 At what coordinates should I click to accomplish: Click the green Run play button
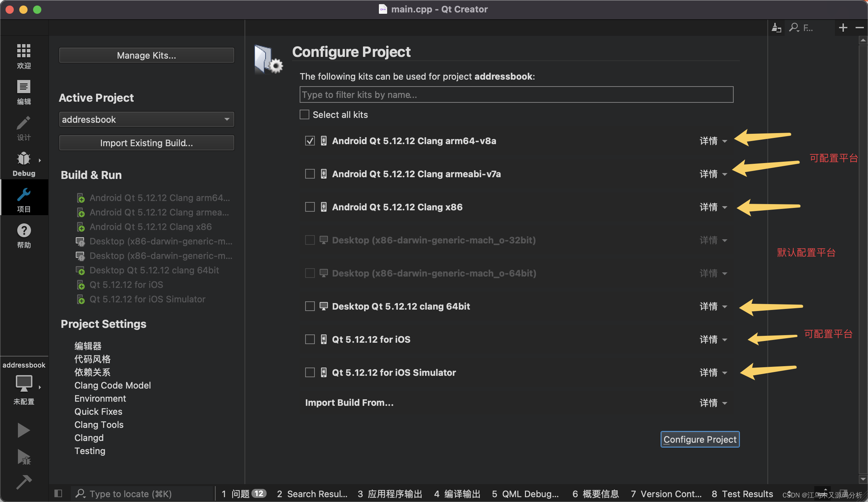pyautogui.click(x=23, y=430)
